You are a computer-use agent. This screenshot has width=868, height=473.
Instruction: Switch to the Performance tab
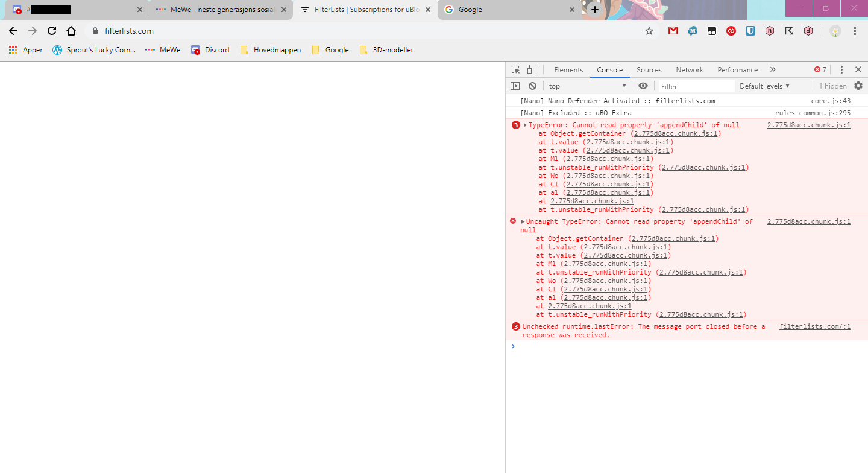click(737, 70)
